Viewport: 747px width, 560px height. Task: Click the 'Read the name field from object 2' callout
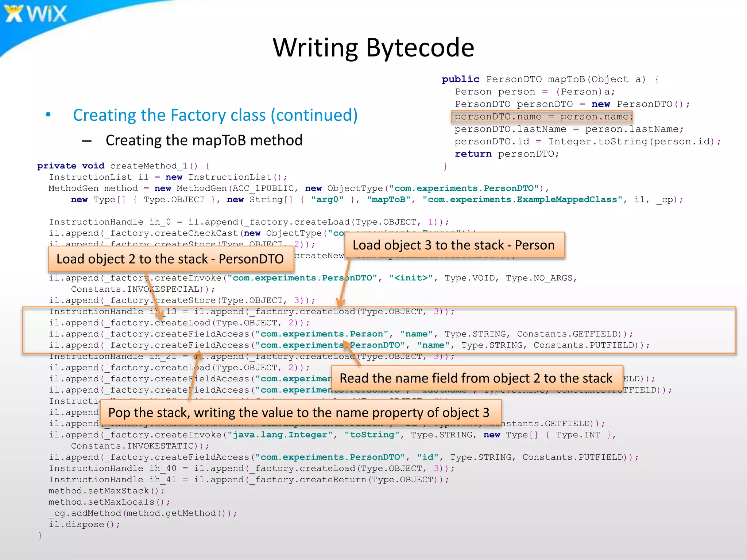tap(476, 378)
